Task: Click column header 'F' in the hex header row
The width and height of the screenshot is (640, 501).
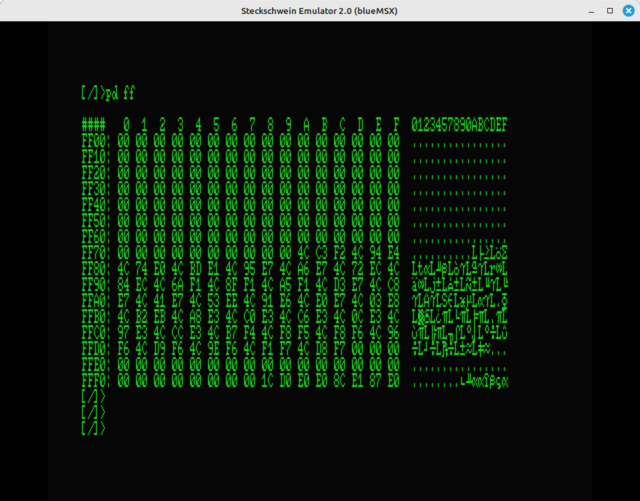Action: [x=396, y=125]
